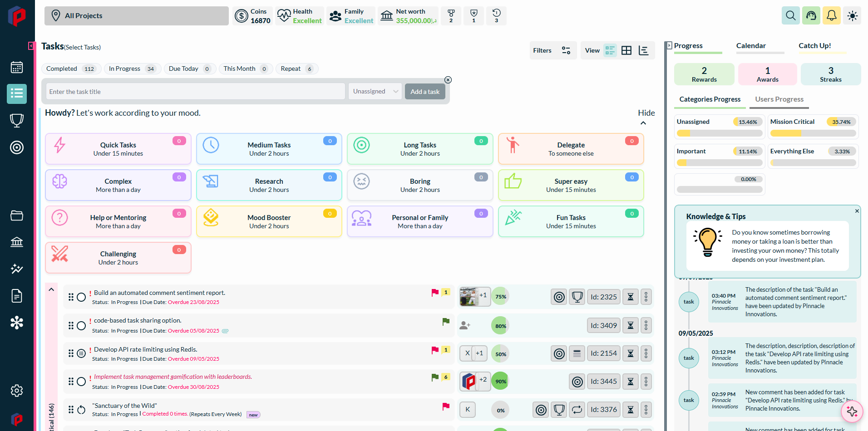The height and width of the screenshot is (431, 868).
Task: Click hourglass timer icon for task Id: 3409
Action: pos(631,326)
